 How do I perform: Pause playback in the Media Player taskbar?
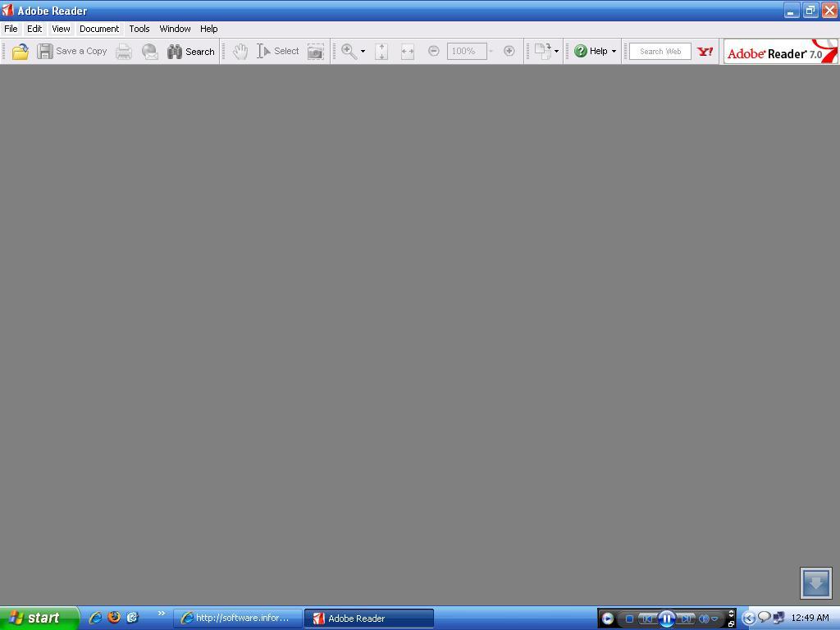[x=667, y=619]
